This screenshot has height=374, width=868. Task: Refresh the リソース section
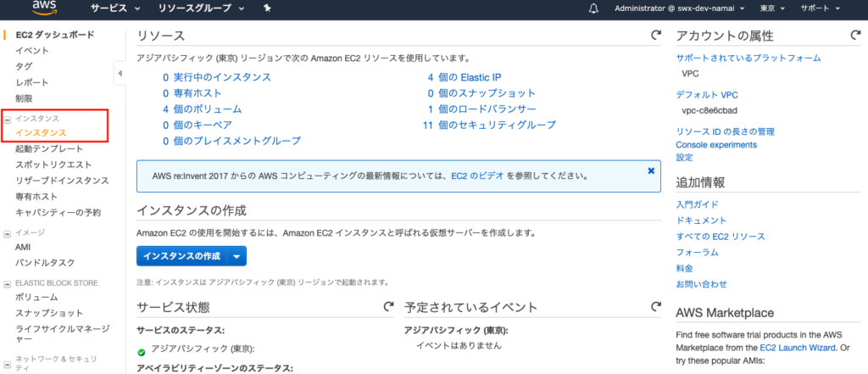point(655,36)
